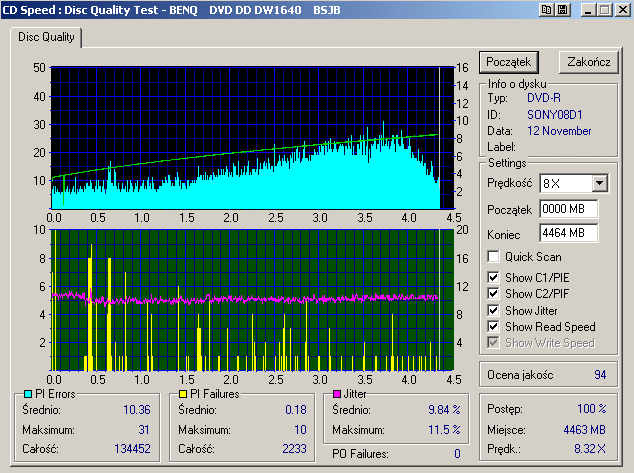Image resolution: width=634 pixels, height=473 pixels.
Task: Click the disc type DVD-R value
Action: 544,98
